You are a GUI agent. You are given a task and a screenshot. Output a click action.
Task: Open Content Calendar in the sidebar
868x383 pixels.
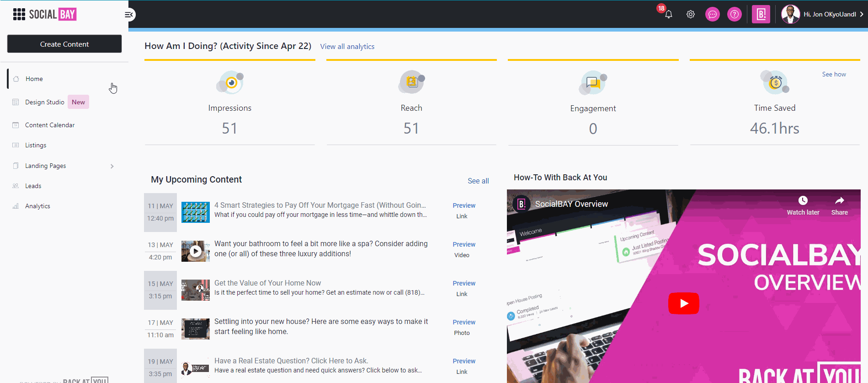(50, 125)
